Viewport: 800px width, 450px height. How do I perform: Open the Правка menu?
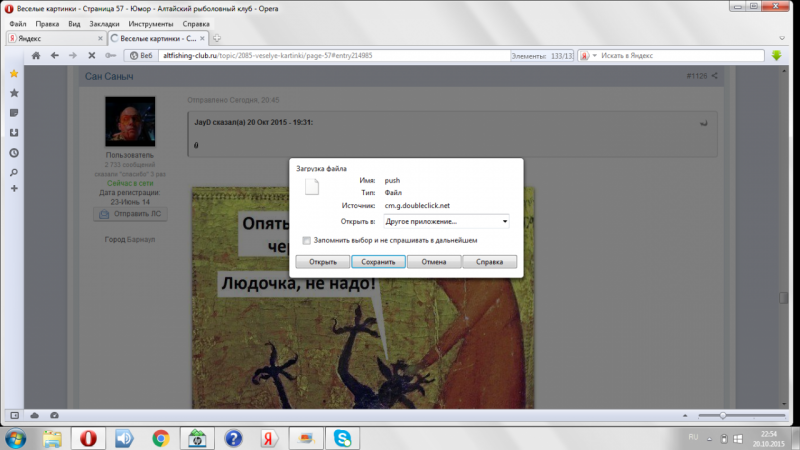pos(47,24)
